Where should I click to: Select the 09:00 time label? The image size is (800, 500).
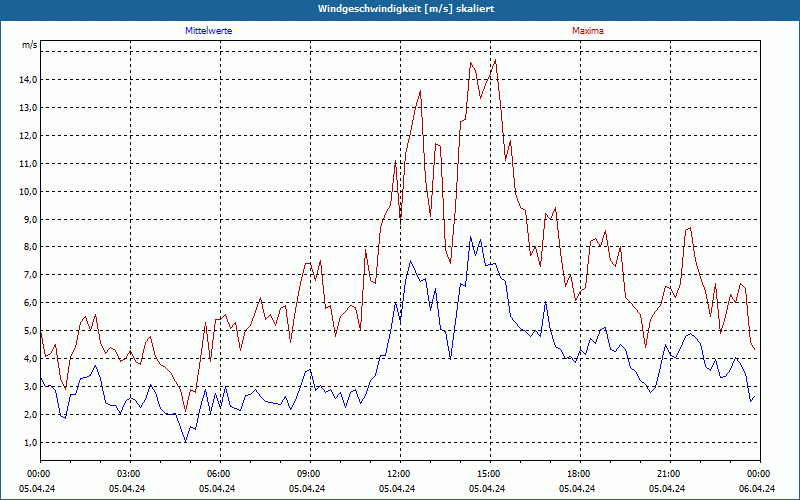(310, 474)
